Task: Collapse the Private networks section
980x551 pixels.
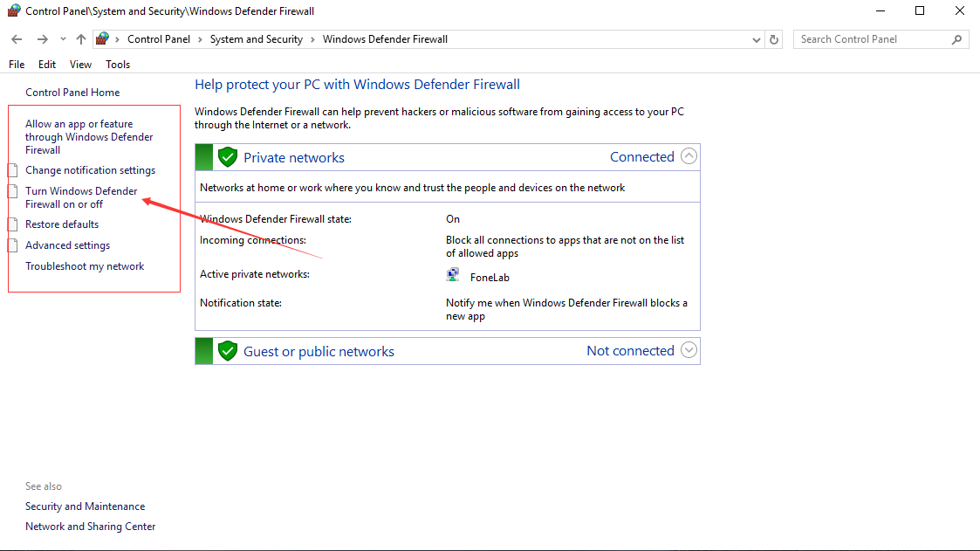Action: [x=689, y=156]
